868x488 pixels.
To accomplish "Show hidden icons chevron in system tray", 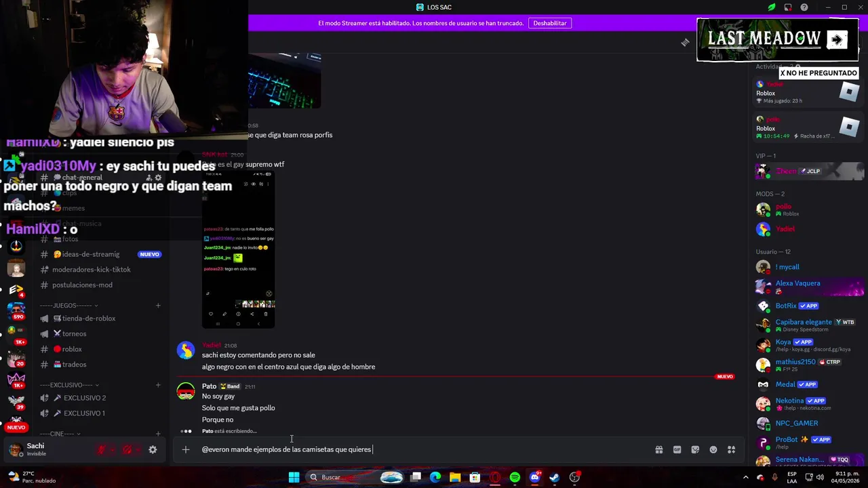I will tap(746, 477).
